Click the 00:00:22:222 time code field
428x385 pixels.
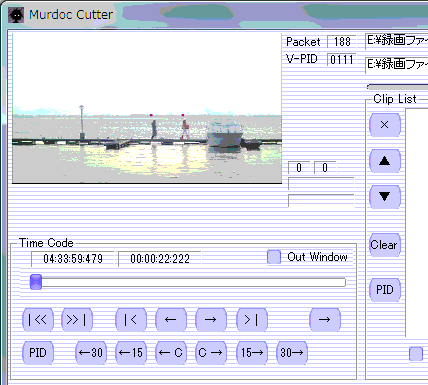[x=160, y=259]
